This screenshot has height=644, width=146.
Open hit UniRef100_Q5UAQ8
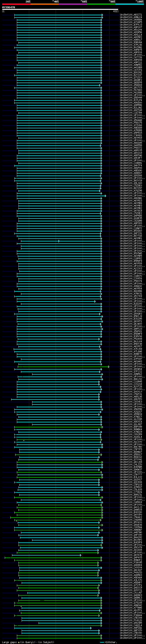pos(131,120)
